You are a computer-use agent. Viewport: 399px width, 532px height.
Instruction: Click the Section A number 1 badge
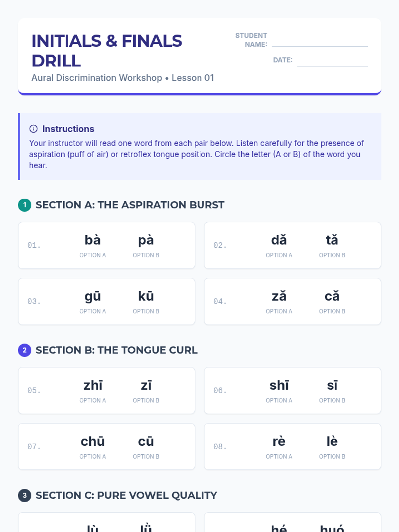pos(25,205)
